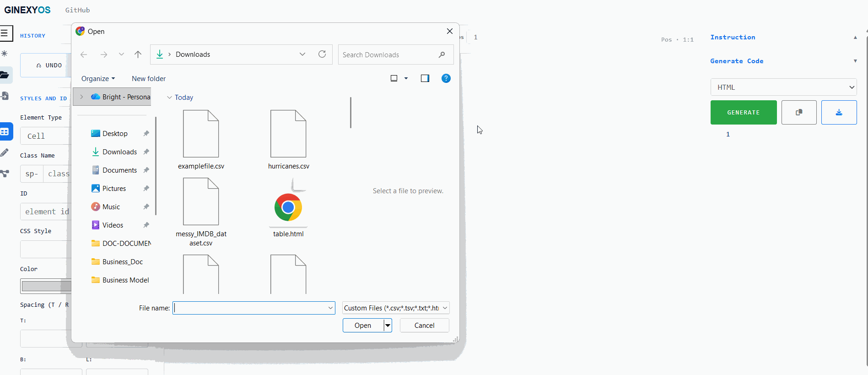The width and height of the screenshot is (868, 375).
Task: Open dialog help question mark icon
Action: tap(446, 78)
